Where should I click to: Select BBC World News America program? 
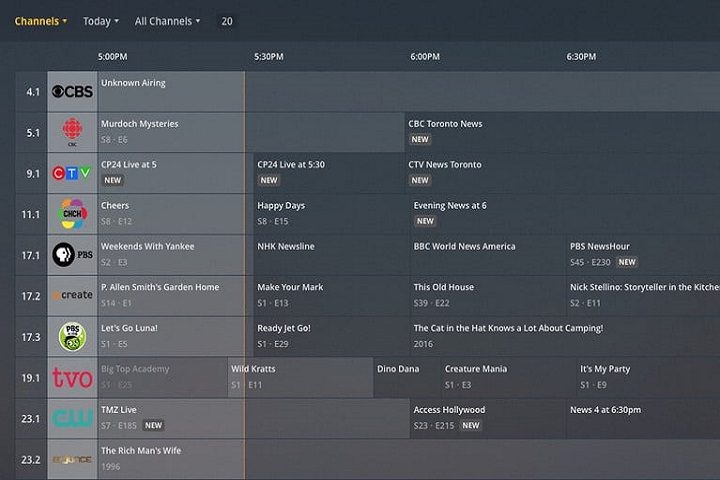[465, 247]
